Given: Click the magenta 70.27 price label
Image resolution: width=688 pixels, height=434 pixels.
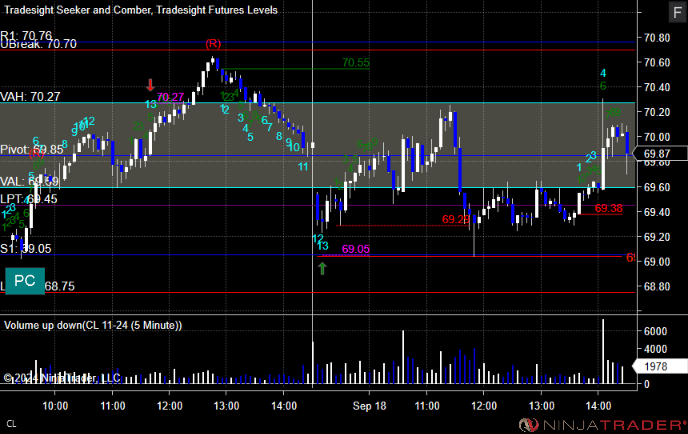Looking at the screenshot, I should (170, 97).
